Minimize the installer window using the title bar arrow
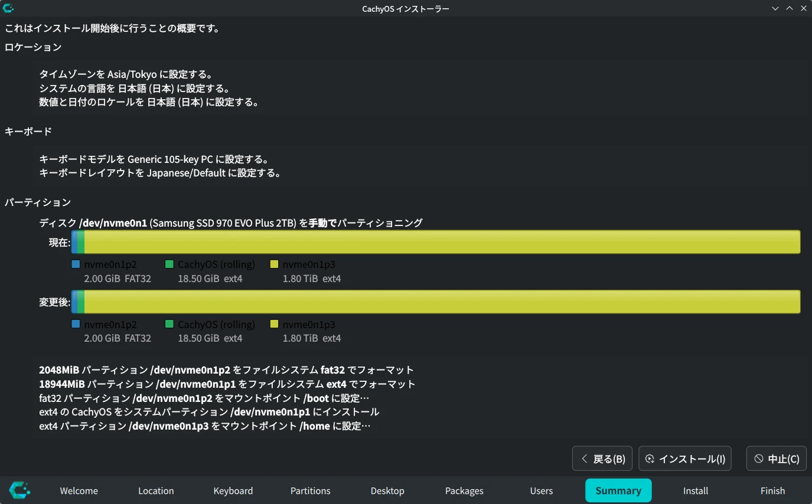This screenshot has height=504, width=812. coord(775,8)
